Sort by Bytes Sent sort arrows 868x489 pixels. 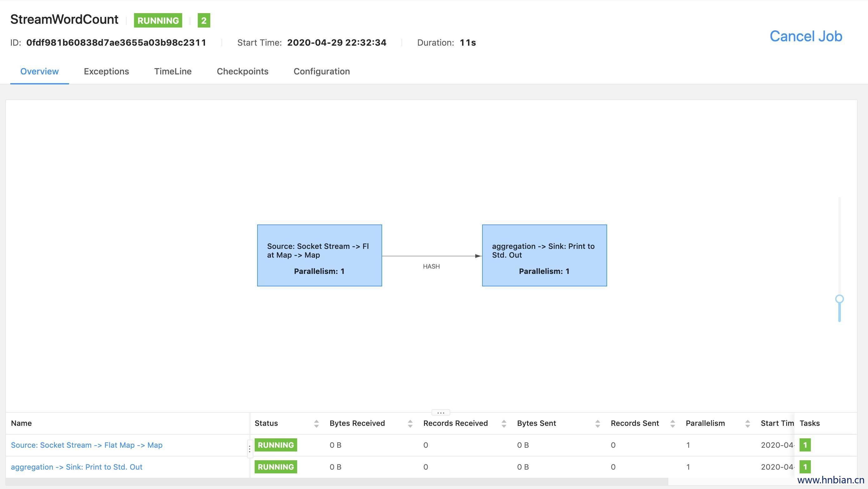597,424
